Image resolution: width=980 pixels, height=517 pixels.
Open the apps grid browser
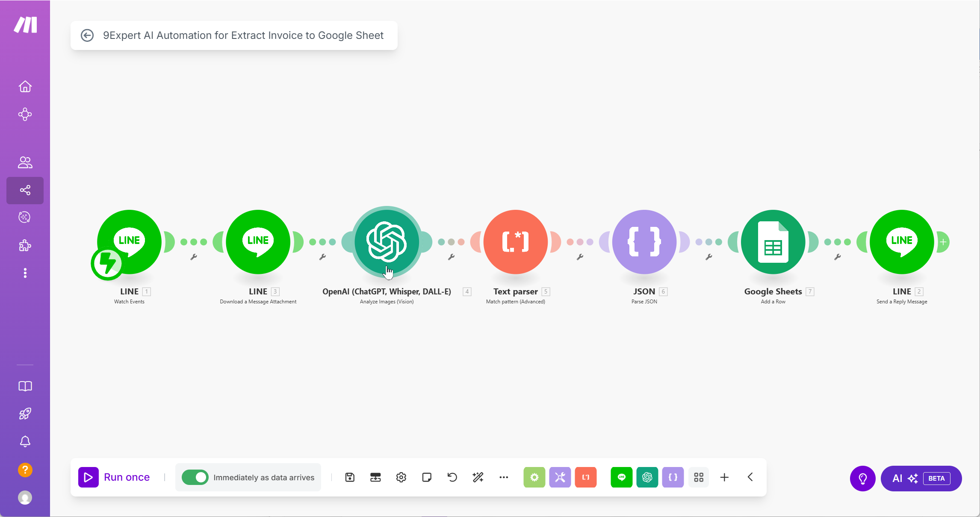click(x=699, y=477)
